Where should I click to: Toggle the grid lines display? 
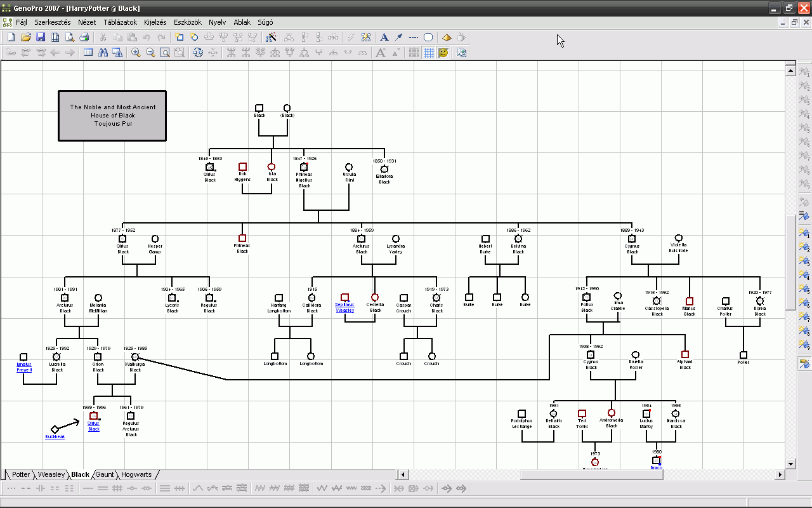(429, 53)
